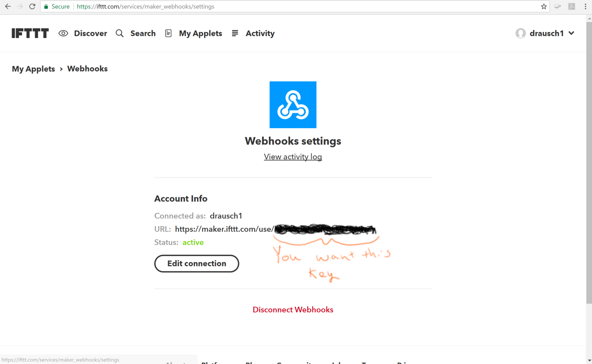The height and width of the screenshot is (364, 592).
Task: Open Search in the top navigation
Action: (143, 33)
